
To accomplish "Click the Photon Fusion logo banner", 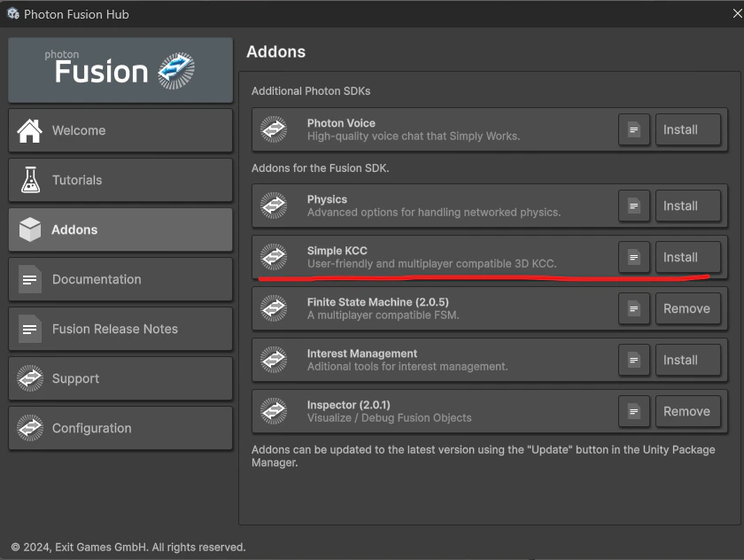I will point(120,70).
